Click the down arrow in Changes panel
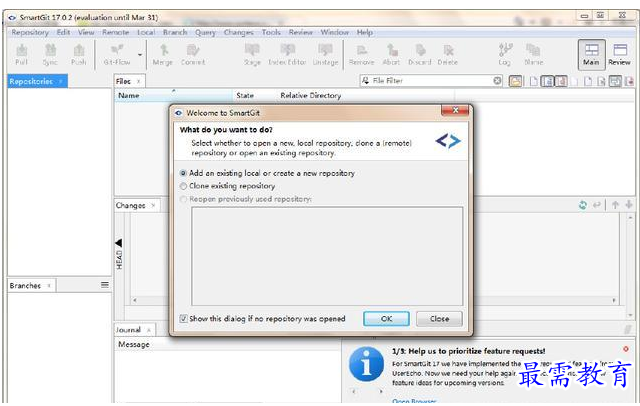The width and height of the screenshot is (640, 406). click(x=629, y=205)
